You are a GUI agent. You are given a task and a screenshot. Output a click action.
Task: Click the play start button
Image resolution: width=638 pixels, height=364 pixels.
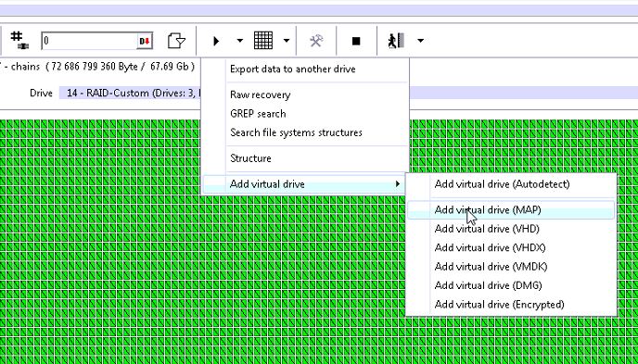(216, 41)
